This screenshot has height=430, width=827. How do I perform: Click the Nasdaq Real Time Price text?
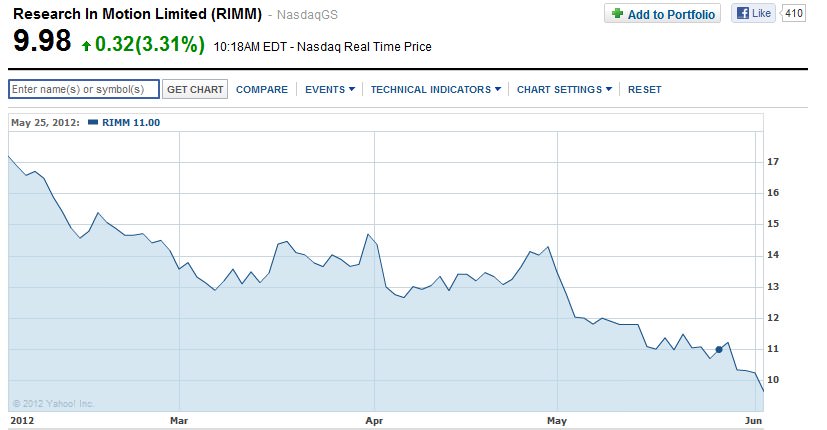click(x=364, y=46)
